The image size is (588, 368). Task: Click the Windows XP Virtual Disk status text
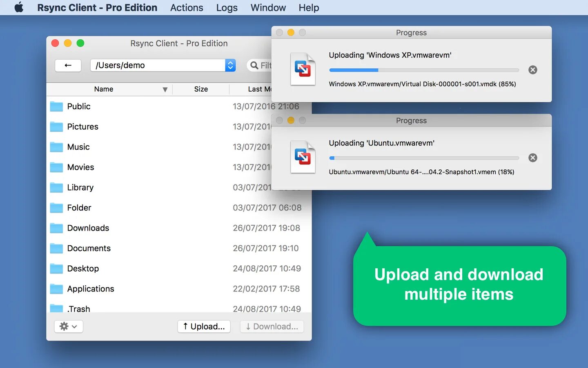pyautogui.click(x=423, y=84)
